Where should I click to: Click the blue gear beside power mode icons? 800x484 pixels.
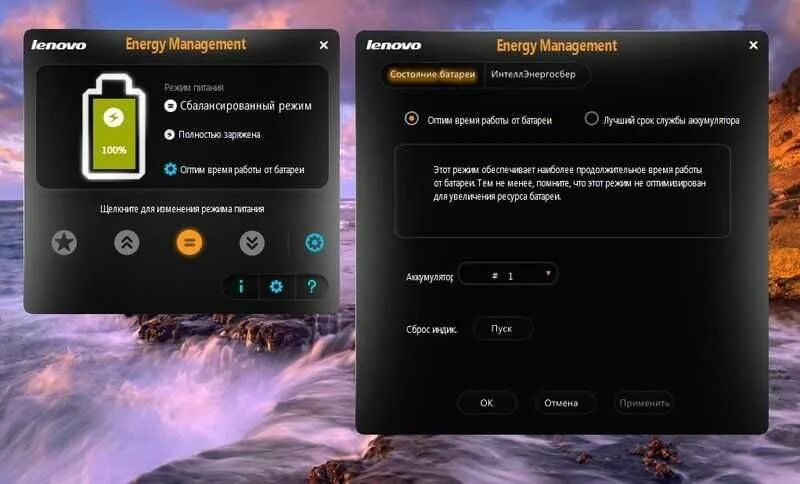[x=314, y=243]
